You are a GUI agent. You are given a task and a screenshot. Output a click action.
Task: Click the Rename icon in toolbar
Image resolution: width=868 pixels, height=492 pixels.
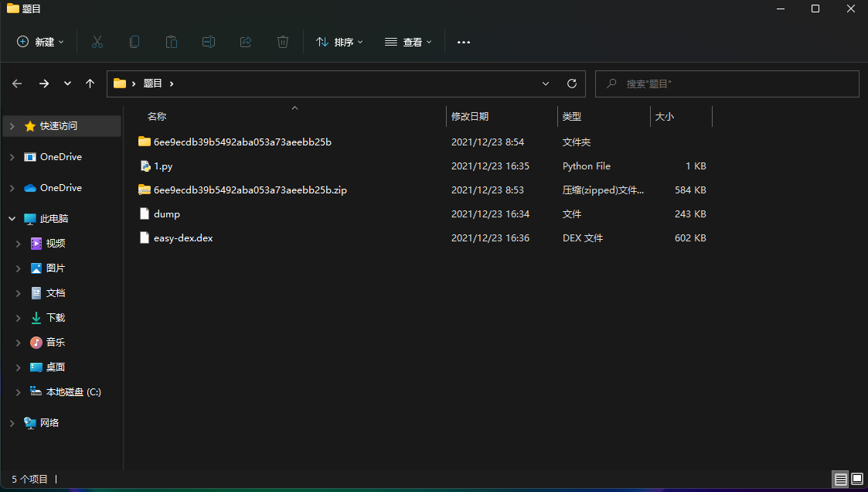tap(209, 42)
